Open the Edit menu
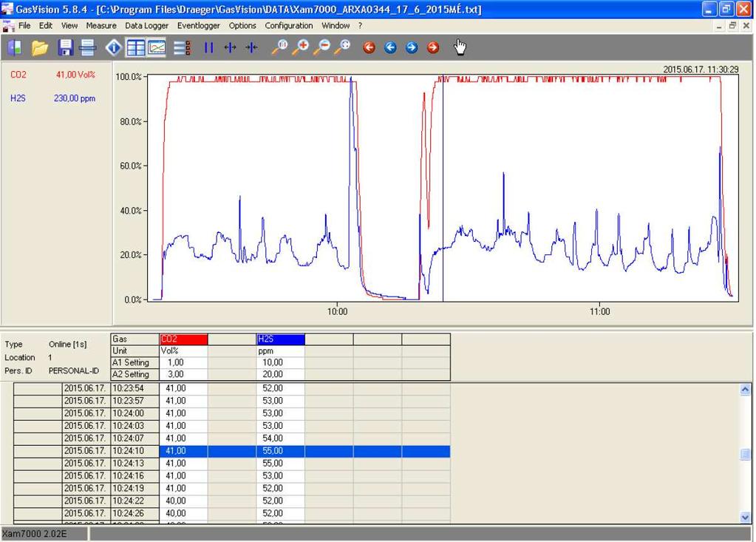756x542 pixels. (46, 26)
